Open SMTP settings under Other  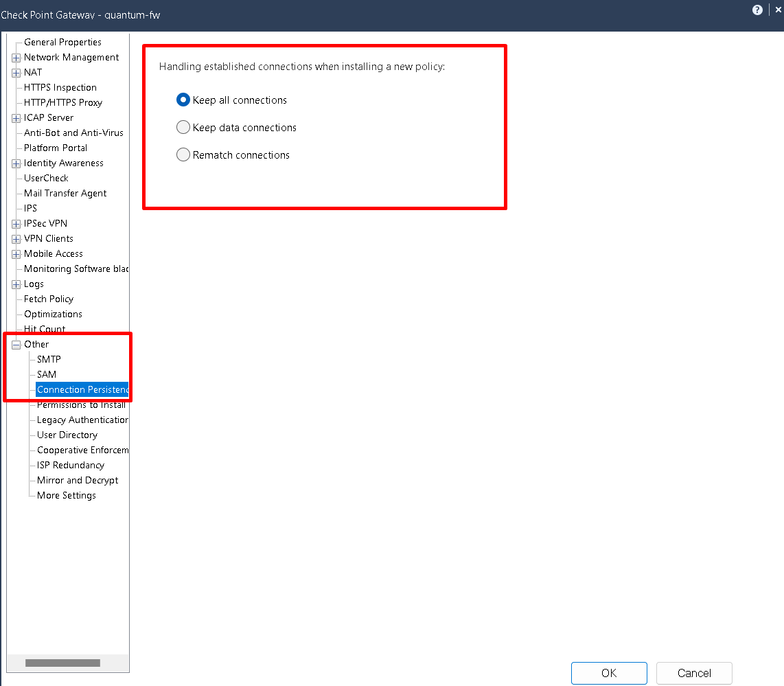(x=49, y=360)
